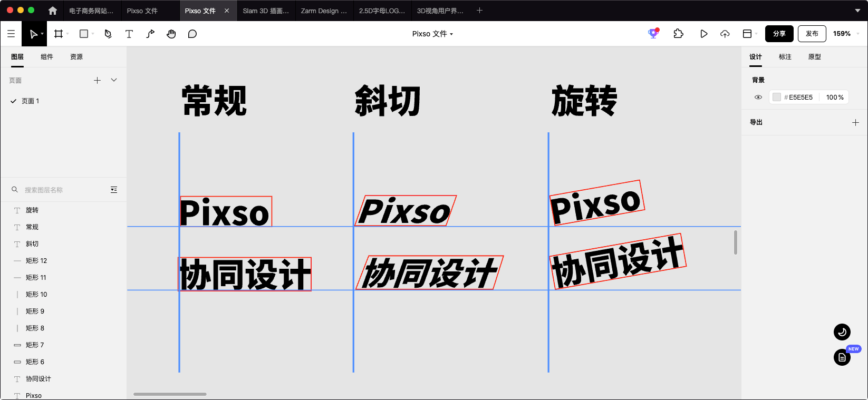Image resolution: width=868 pixels, height=400 pixels.
Task: Click the layer search magnifier icon
Action: 15,190
